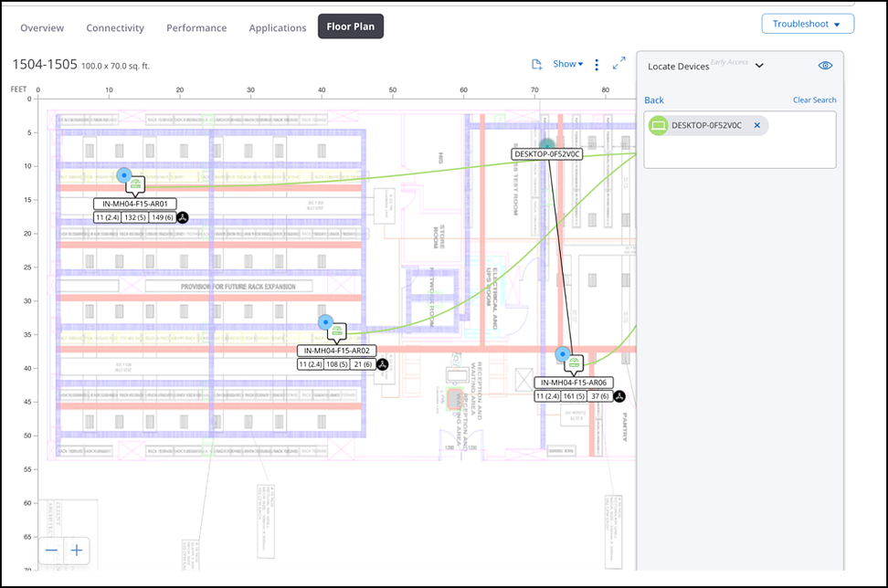Click the DESKTOP-0F52V0C device marker dot
The image size is (888, 588).
pos(546,145)
